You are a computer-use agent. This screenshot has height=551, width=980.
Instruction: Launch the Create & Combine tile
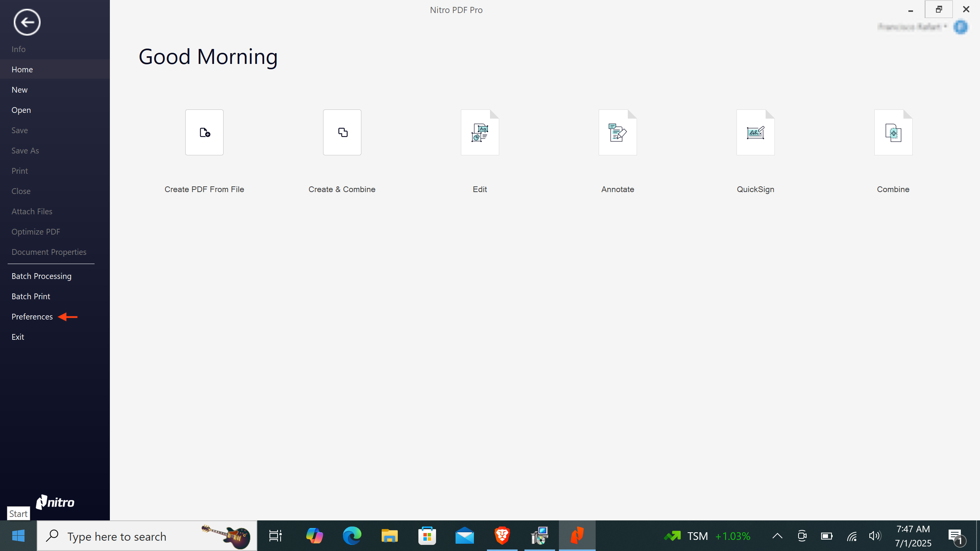pos(342,132)
